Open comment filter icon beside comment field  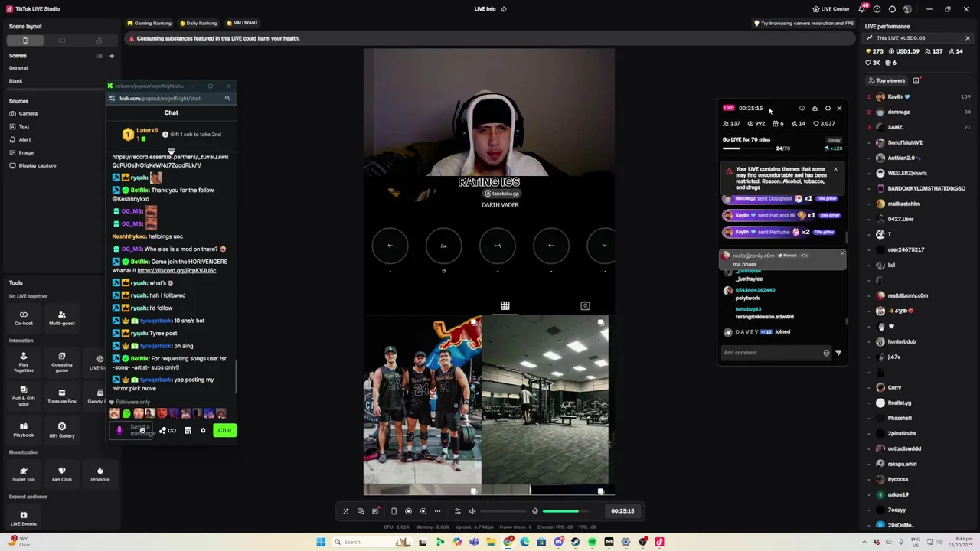click(x=838, y=353)
